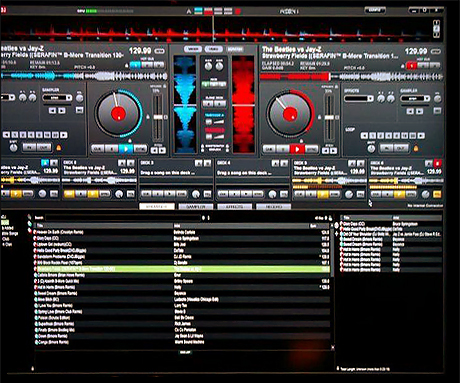
Task: Click the left deck sampler next arrow
Action: [62, 110]
